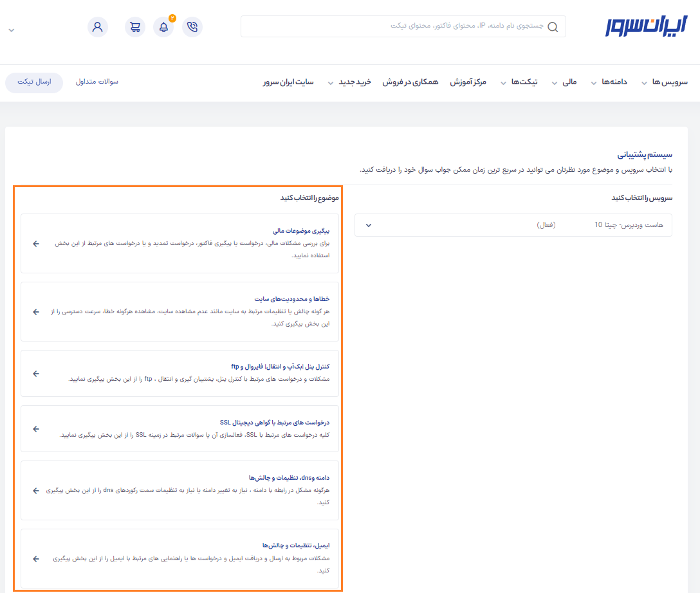700x593 pixels.
Task: Click the ارسال تیکت button
Action: click(x=34, y=82)
